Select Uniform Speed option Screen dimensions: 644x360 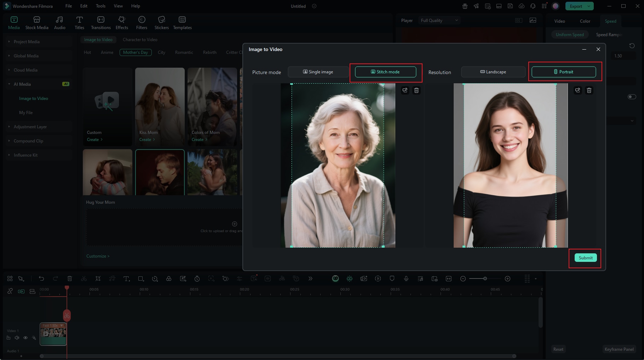click(570, 35)
